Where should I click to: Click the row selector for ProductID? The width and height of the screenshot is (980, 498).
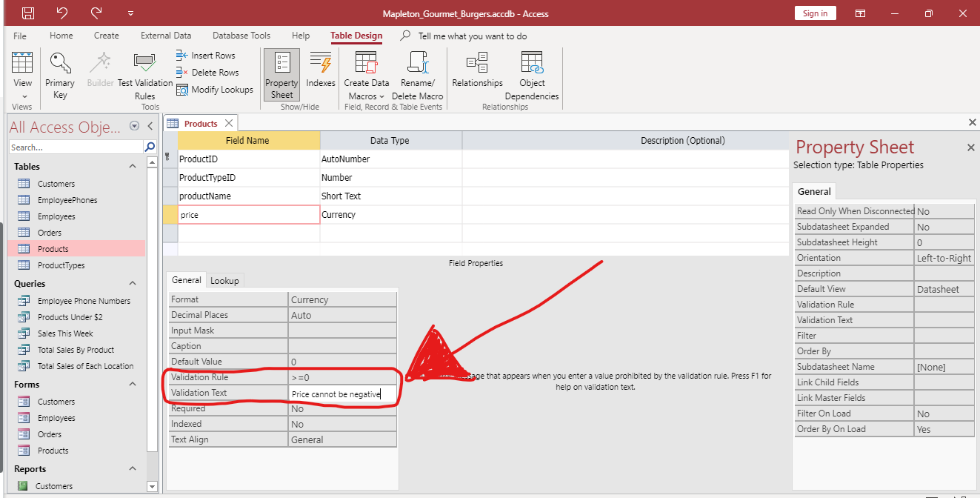[170, 159]
